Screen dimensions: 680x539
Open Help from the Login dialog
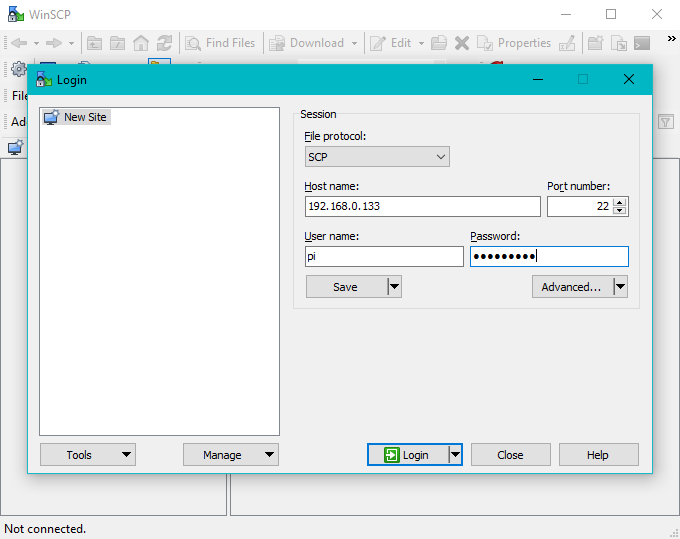(x=598, y=454)
